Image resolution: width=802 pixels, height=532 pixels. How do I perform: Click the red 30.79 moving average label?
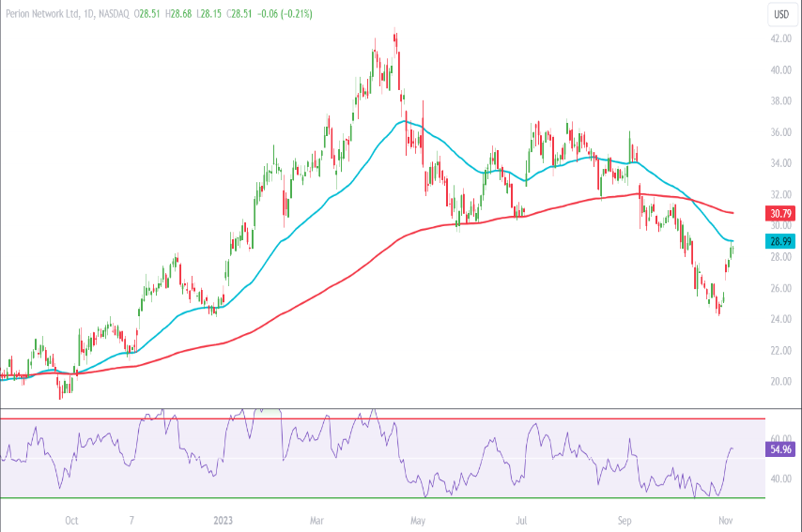coord(780,213)
